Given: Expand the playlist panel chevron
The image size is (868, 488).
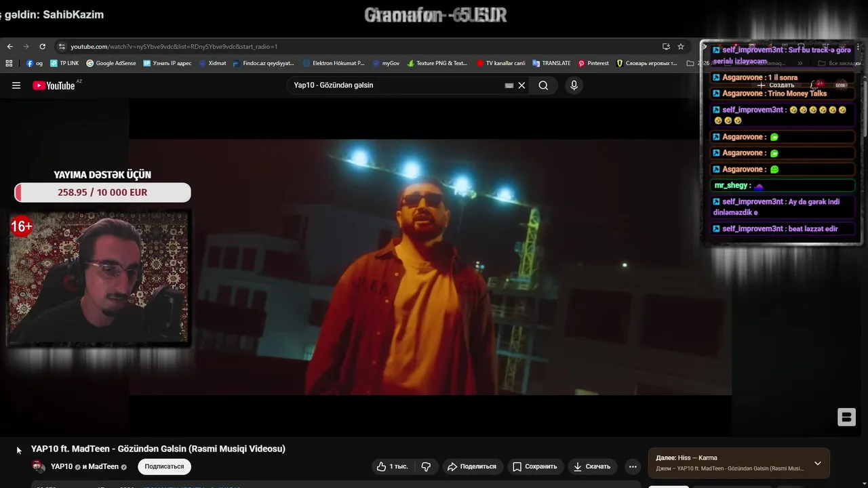Looking at the screenshot, I should pos(818,464).
